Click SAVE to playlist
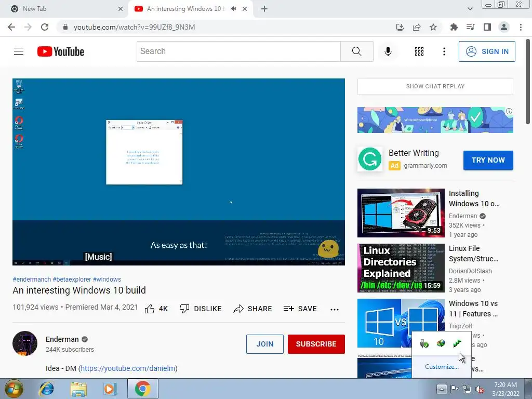 [300, 309]
